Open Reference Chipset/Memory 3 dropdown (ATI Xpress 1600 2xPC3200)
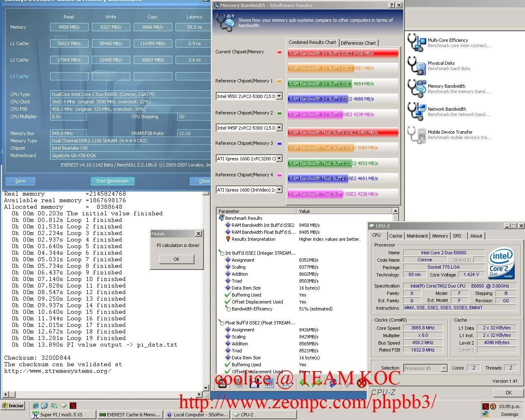The width and height of the screenshot is (525, 420). click(279, 158)
